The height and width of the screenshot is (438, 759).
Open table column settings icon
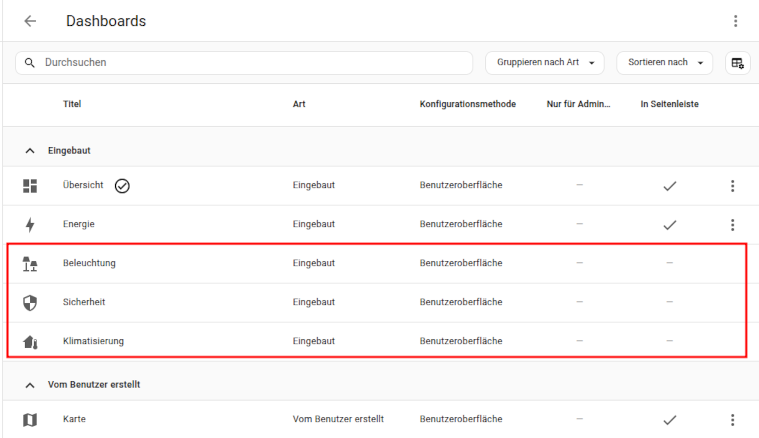738,63
